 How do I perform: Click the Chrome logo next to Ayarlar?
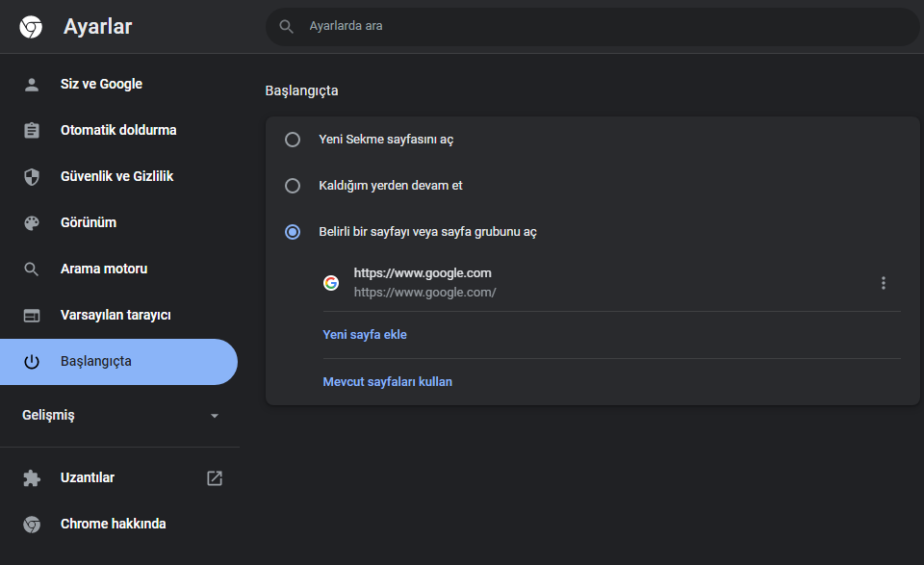31,27
